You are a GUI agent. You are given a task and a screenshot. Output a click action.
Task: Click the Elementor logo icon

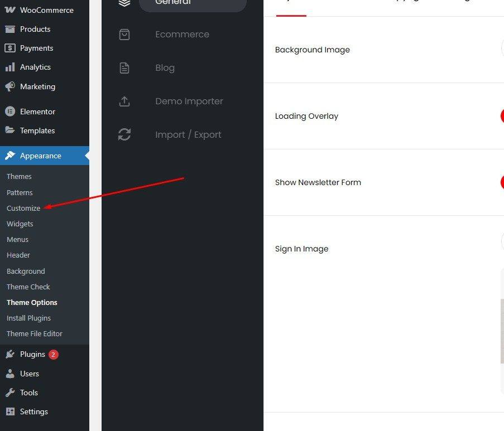(x=10, y=112)
